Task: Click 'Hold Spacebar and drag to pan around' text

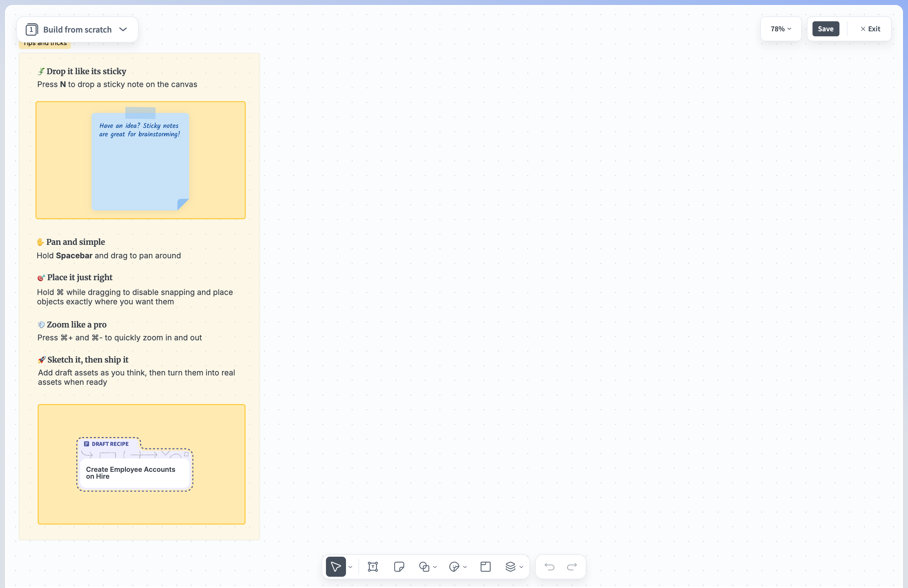Action: [109, 256]
